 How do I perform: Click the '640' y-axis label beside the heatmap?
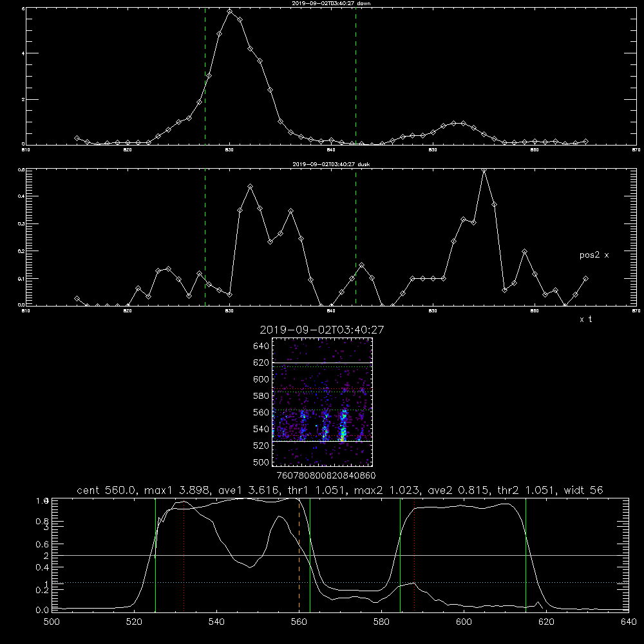point(261,346)
